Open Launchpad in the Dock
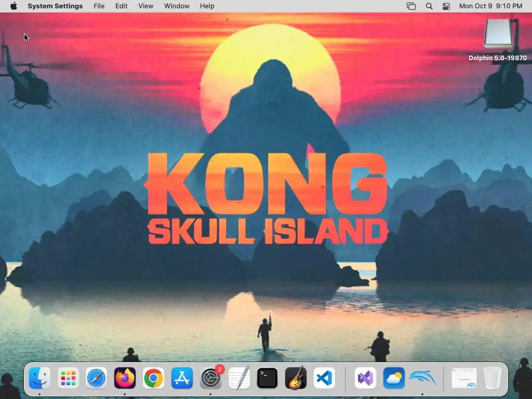Viewport: 532px width, 399px height. (68, 378)
